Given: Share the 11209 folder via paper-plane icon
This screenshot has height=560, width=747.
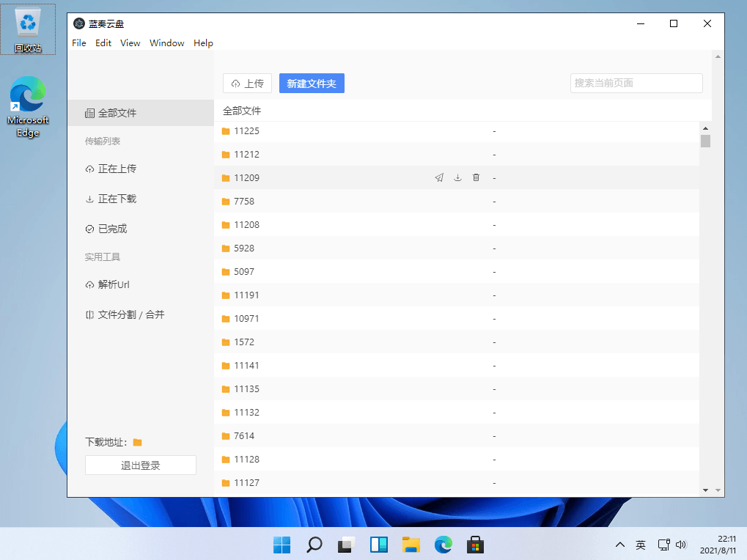Looking at the screenshot, I should [439, 177].
